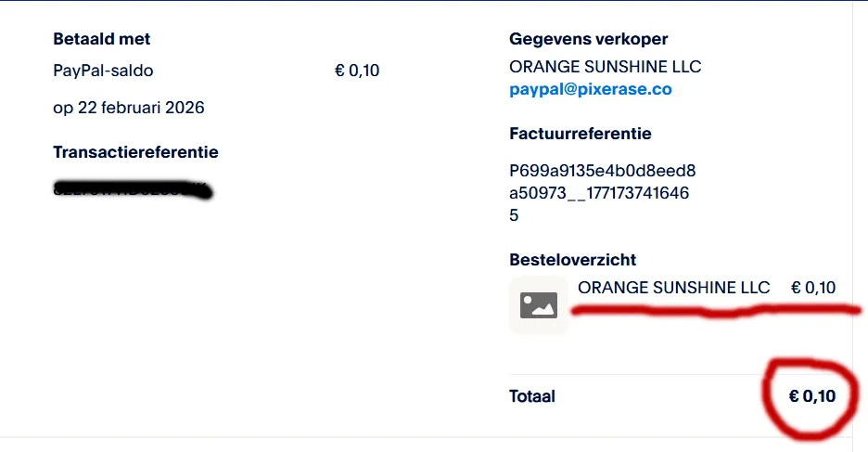The image size is (868, 452).
Task: Click the image placeholder icon in Besteloverzicht
Action: 539,304
